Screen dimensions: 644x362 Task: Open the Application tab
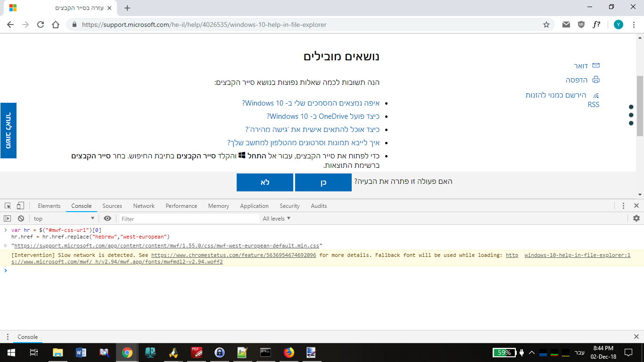click(x=254, y=206)
